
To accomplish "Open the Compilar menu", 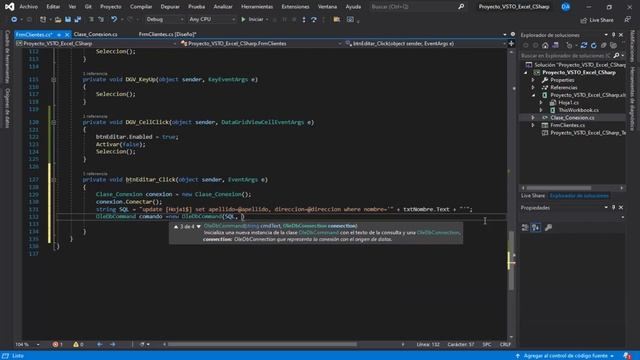I will pos(141,7).
